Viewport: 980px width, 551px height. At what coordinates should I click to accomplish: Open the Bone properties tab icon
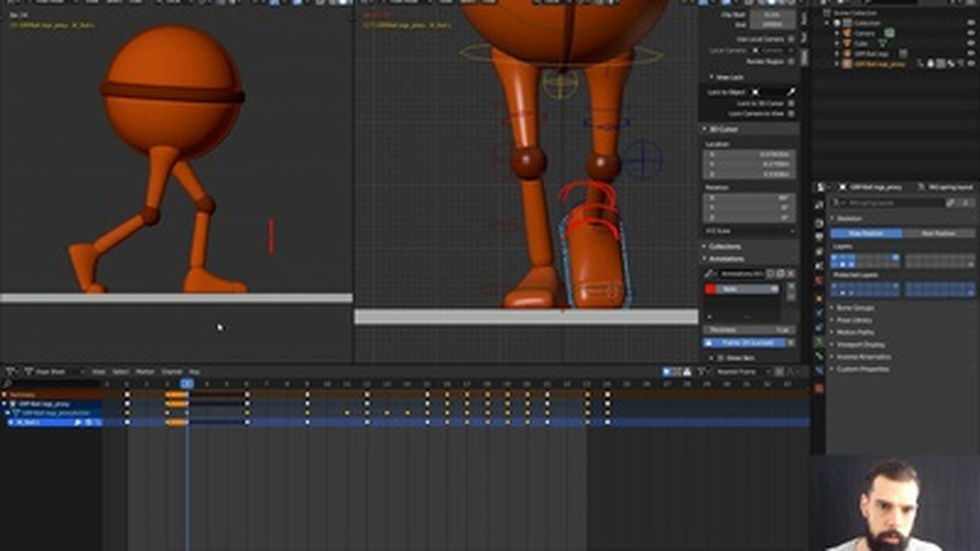click(x=818, y=357)
